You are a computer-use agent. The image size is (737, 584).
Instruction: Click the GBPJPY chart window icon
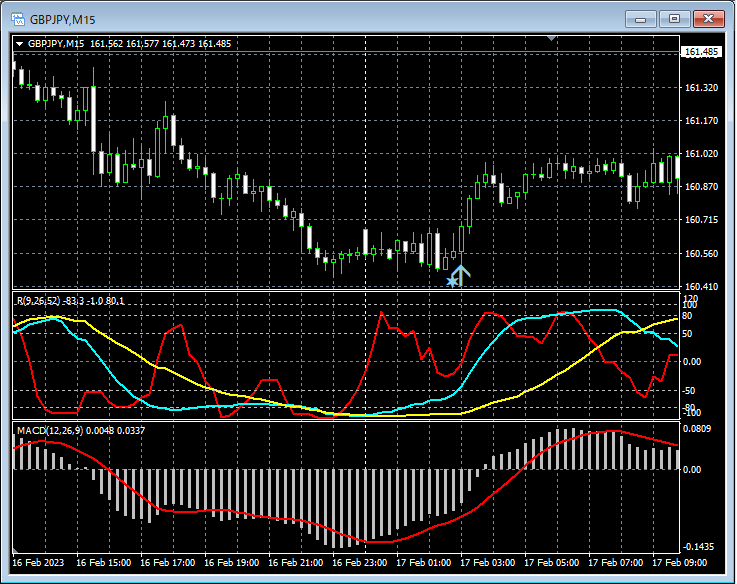[x=16, y=19]
